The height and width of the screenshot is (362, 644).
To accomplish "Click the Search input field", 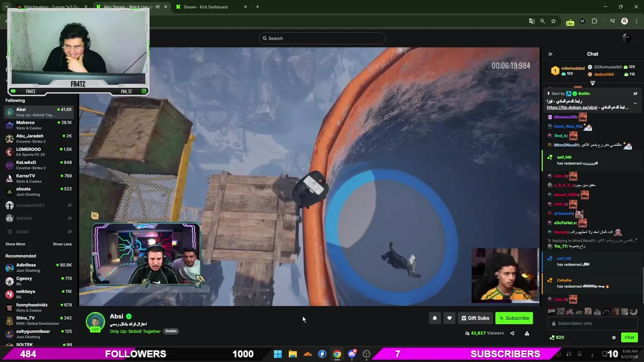I will [x=322, y=38].
